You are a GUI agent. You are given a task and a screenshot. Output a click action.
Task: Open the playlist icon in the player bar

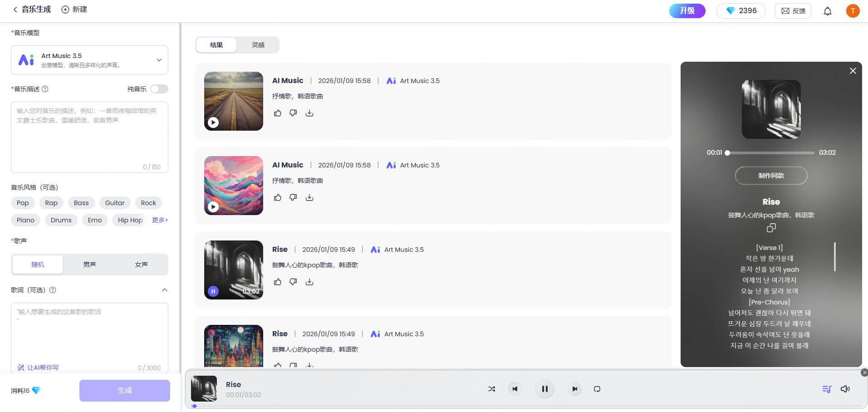(x=827, y=389)
